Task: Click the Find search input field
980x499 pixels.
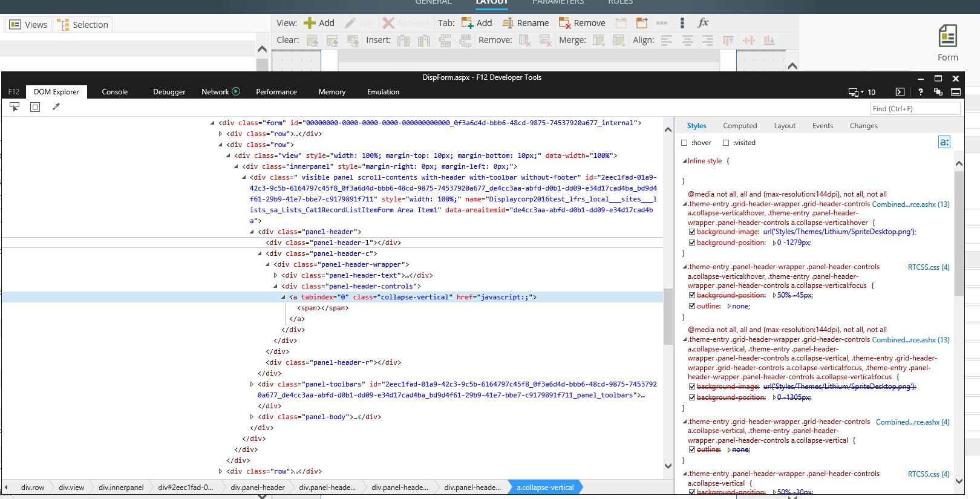Action: 915,109
